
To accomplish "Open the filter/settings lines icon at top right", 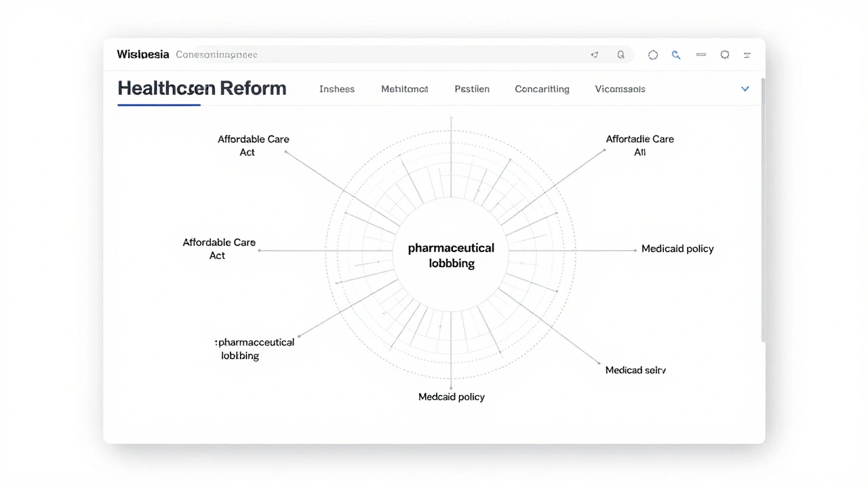I will (747, 54).
